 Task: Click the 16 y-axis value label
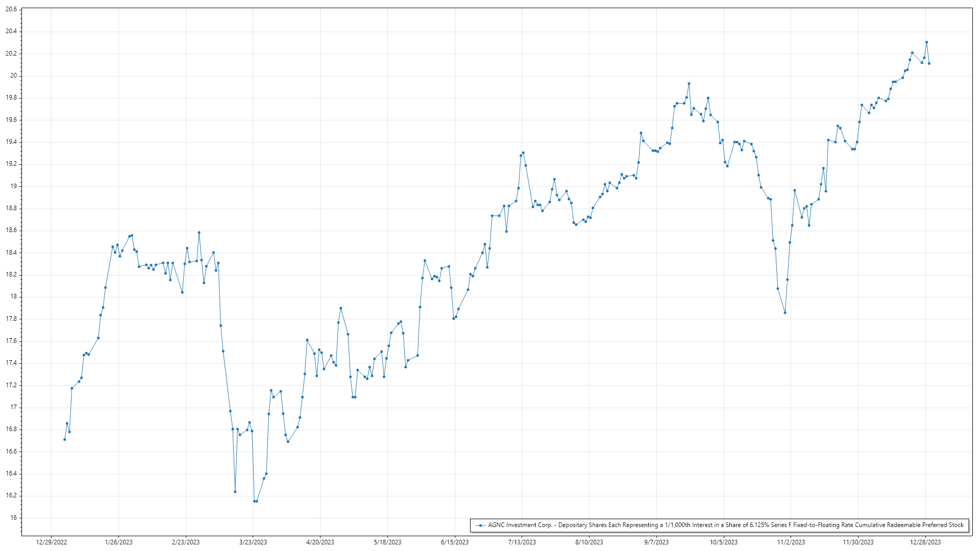tap(14, 518)
